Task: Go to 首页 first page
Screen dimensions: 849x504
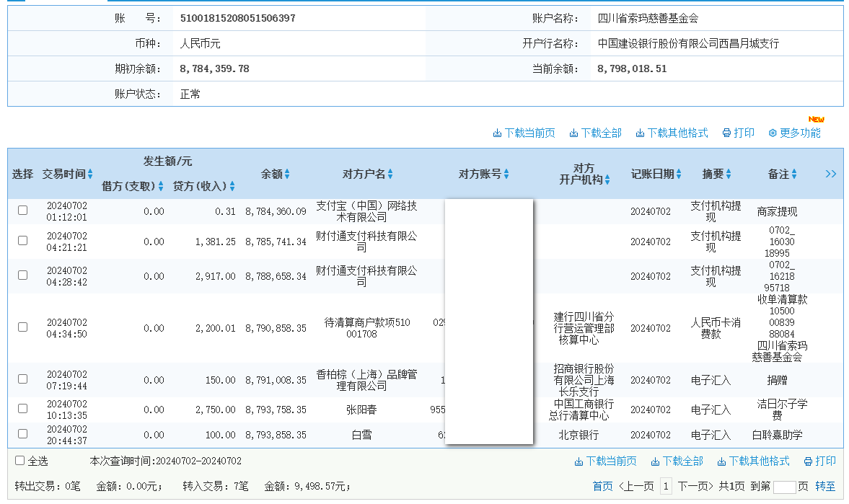Action: (x=602, y=486)
